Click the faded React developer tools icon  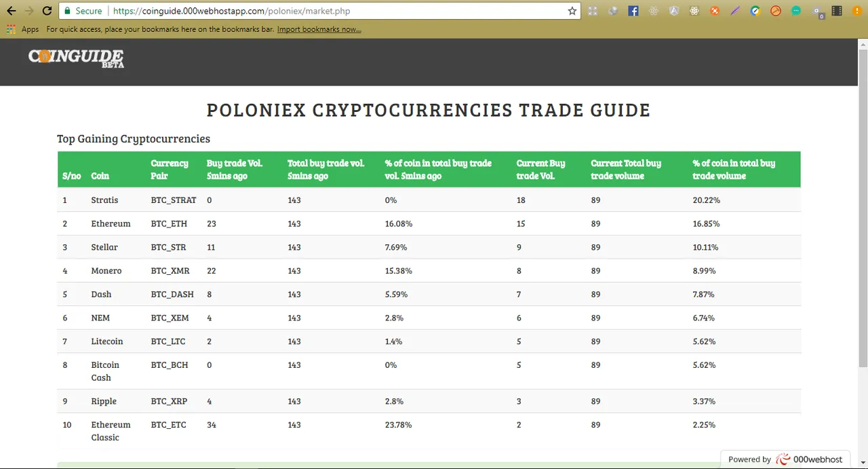(x=654, y=11)
